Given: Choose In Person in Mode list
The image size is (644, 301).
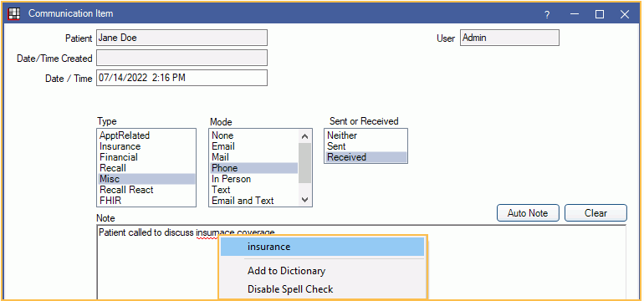Looking at the screenshot, I should coord(254,179).
